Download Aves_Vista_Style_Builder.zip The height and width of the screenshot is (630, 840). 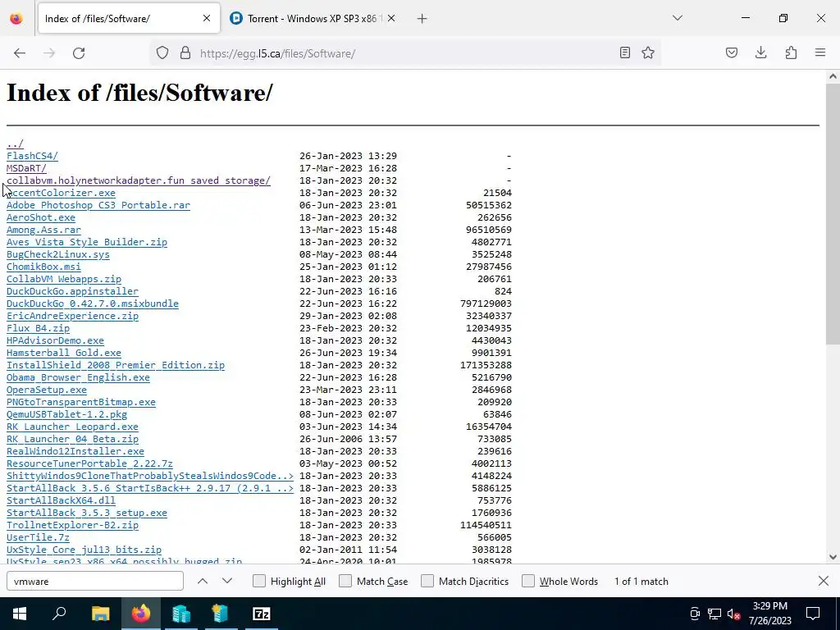point(87,242)
